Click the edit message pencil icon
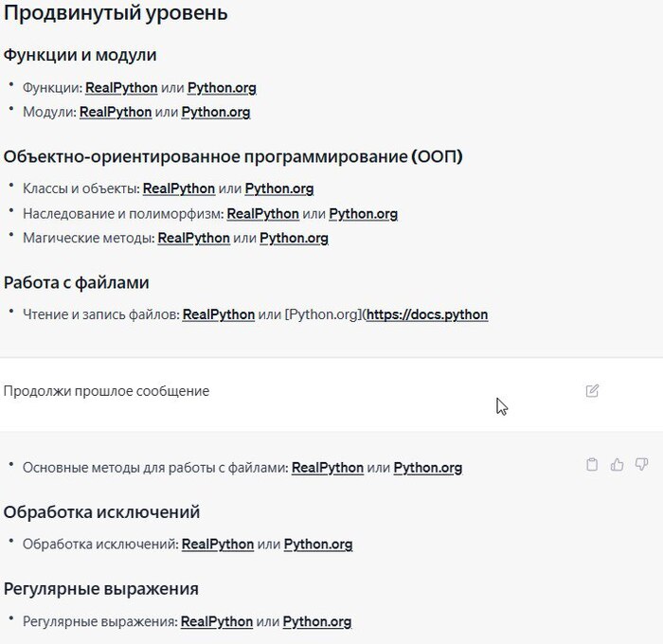Viewport: 663px width, 644px height. tap(593, 390)
